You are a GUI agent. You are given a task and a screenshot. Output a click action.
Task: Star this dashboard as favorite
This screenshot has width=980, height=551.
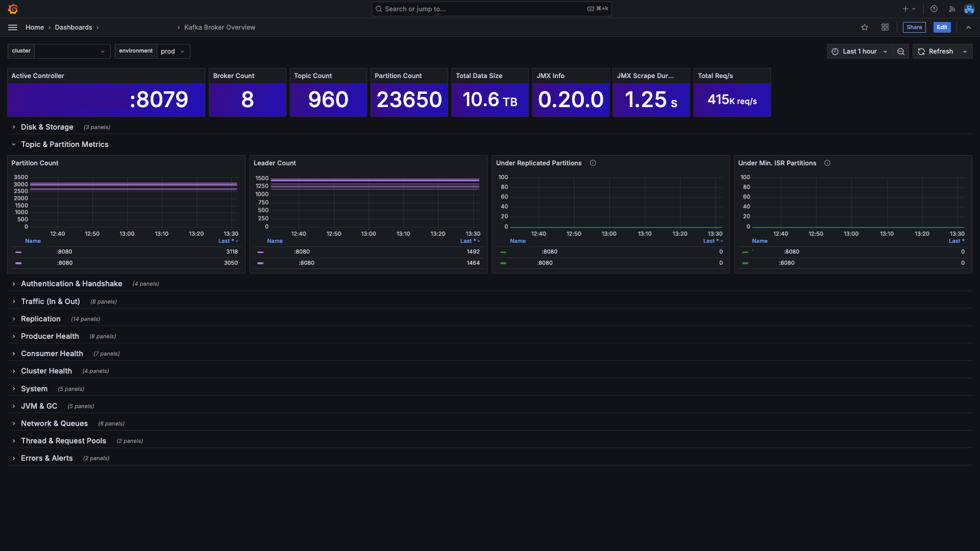(865, 28)
